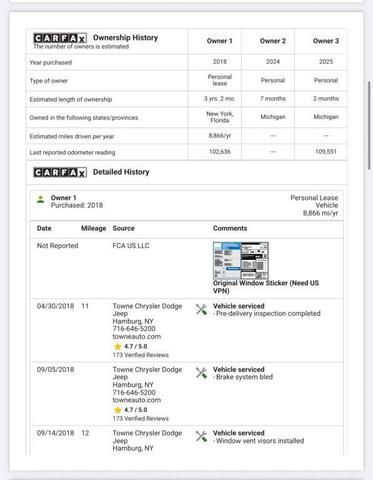The width and height of the screenshot is (373, 480).
Task: Click the Towne Chrysler Dodge Jeep name in the 09/14/2018 entry
Action: (147, 437)
